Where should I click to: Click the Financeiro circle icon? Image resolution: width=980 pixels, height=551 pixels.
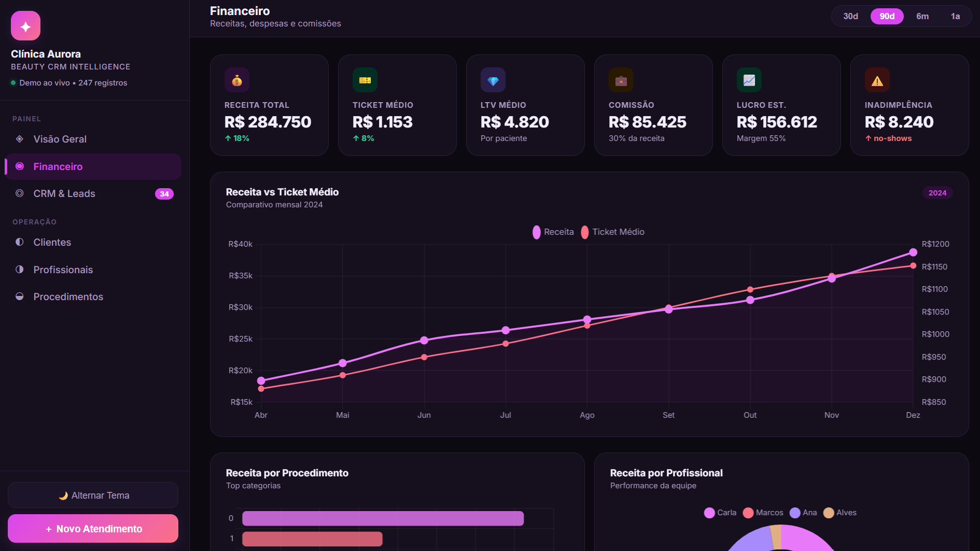click(x=20, y=166)
